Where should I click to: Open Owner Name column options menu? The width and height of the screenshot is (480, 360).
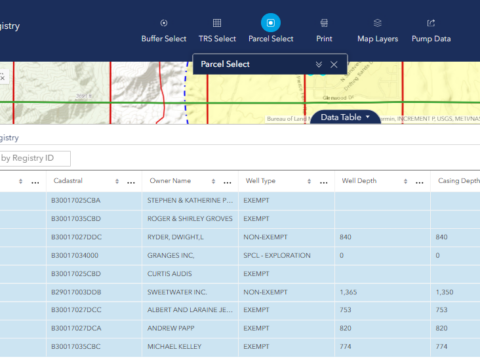click(227, 182)
